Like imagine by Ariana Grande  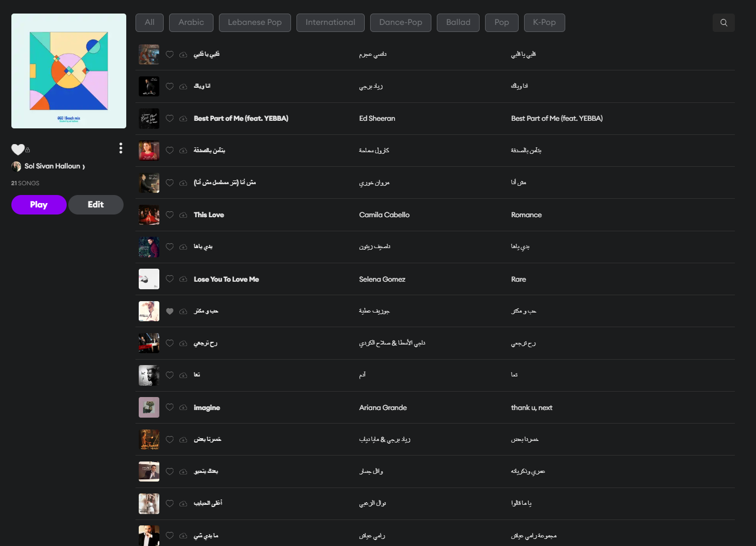(x=170, y=408)
